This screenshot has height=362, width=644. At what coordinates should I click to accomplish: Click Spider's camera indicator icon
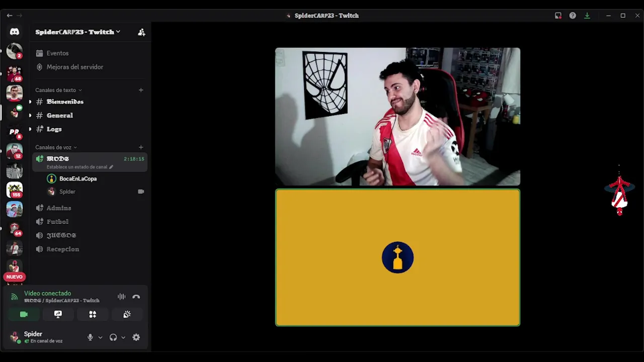point(141,192)
